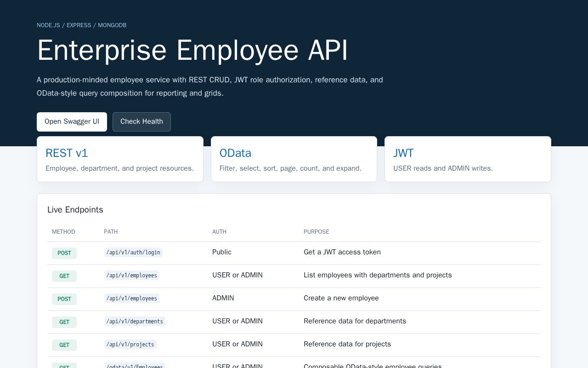Screen dimensions: 588x368
Task: Click the ADMIN value in the create employee row
Action: coord(223,298)
